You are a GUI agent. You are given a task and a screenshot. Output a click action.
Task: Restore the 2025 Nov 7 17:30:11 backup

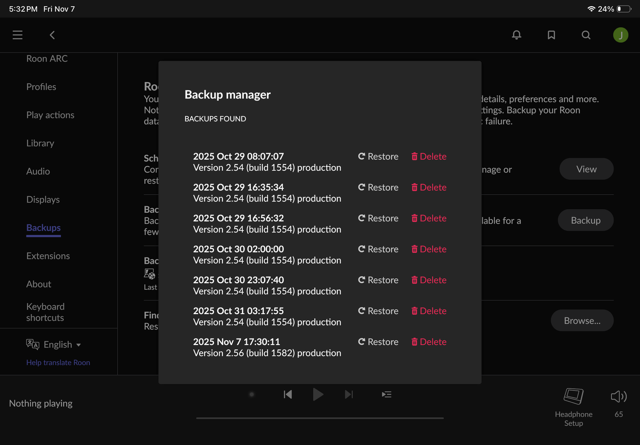378,342
